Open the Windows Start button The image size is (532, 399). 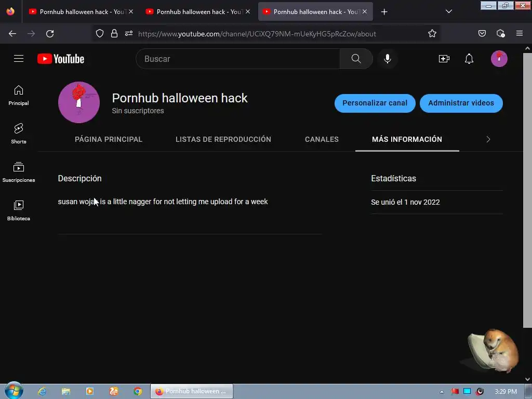pyautogui.click(x=14, y=391)
